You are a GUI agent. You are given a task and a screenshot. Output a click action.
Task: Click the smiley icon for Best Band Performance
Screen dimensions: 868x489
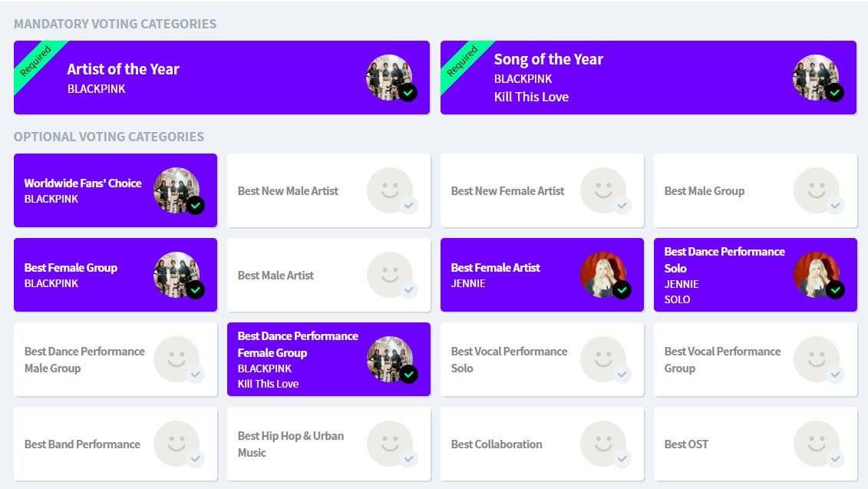point(177,444)
